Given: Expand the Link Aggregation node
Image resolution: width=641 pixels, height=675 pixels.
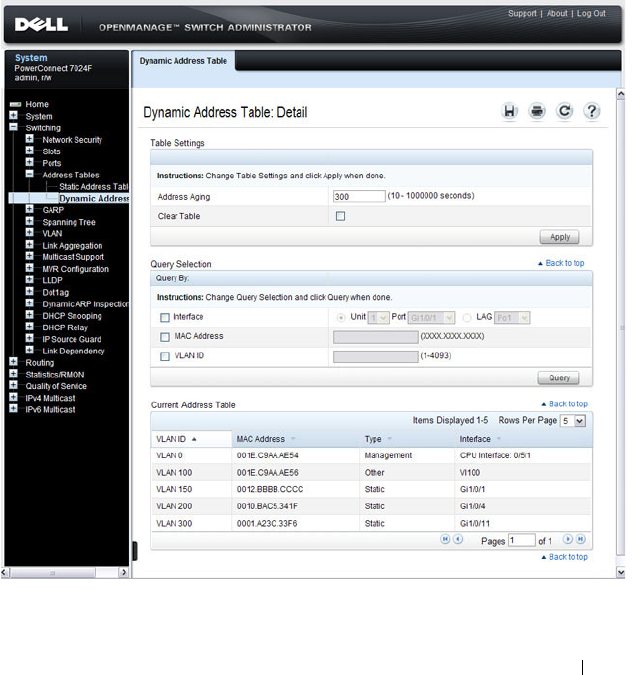Looking at the screenshot, I should (x=29, y=245).
